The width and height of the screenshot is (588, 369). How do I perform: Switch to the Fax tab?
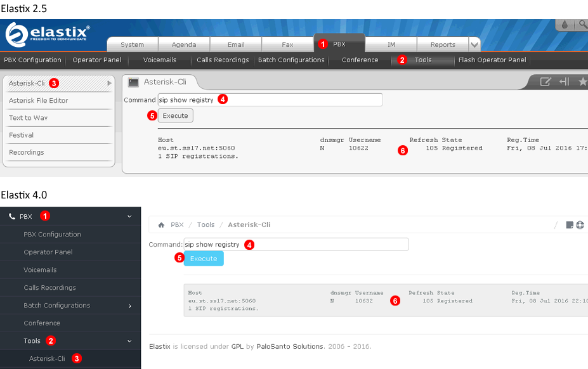pos(287,44)
